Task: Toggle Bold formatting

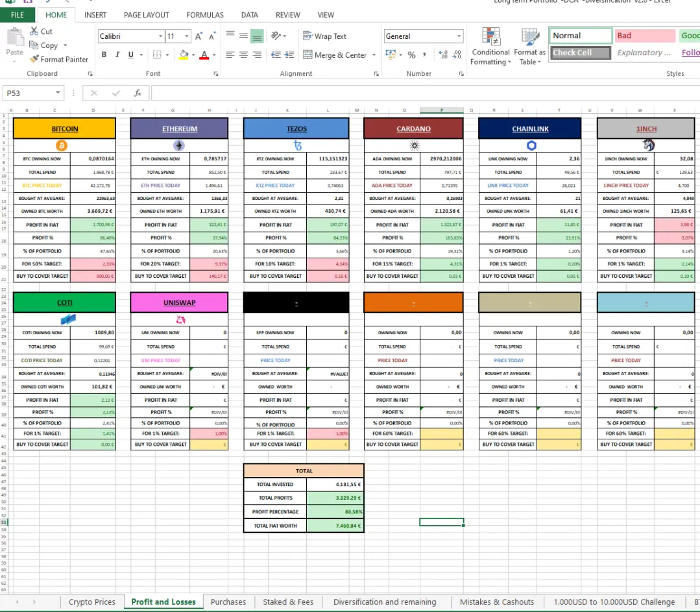Action: 104,55
